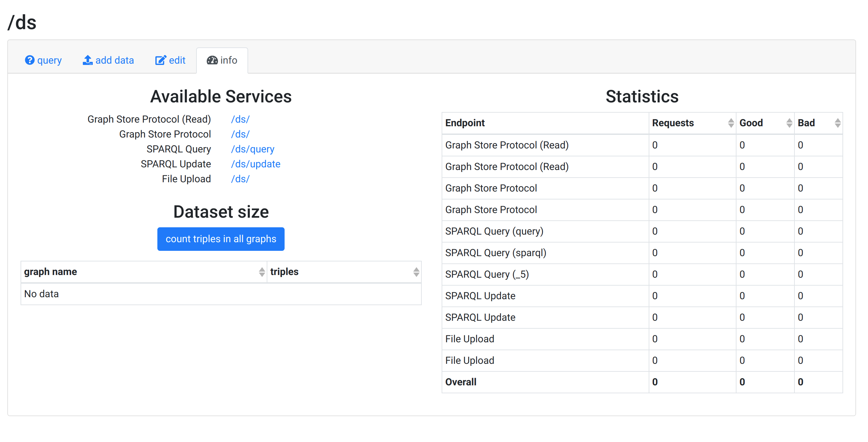Sort by Good column arrows
This screenshot has height=442, width=868.
(789, 123)
